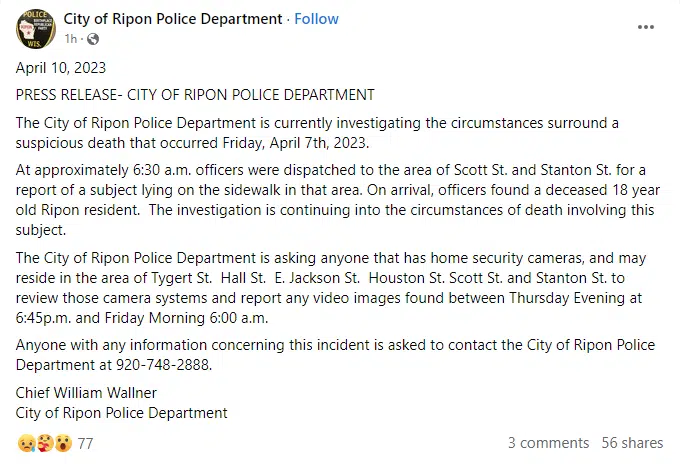
Task: Open the post's 1h timestamp
Action: coord(71,39)
